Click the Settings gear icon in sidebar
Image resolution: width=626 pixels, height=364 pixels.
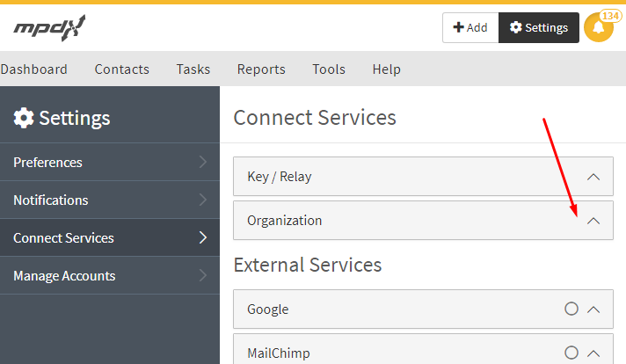click(24, 118)
